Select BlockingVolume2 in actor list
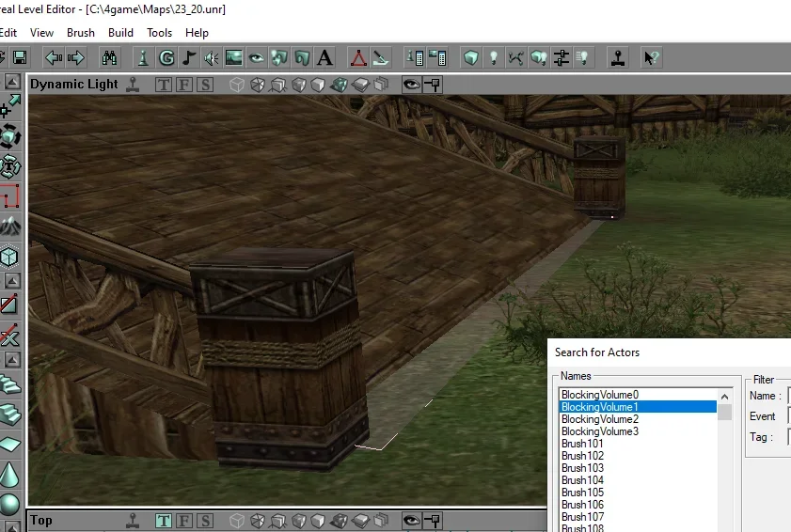The height and width of the screenshot is (532, 791). click(x=638, y=419)
